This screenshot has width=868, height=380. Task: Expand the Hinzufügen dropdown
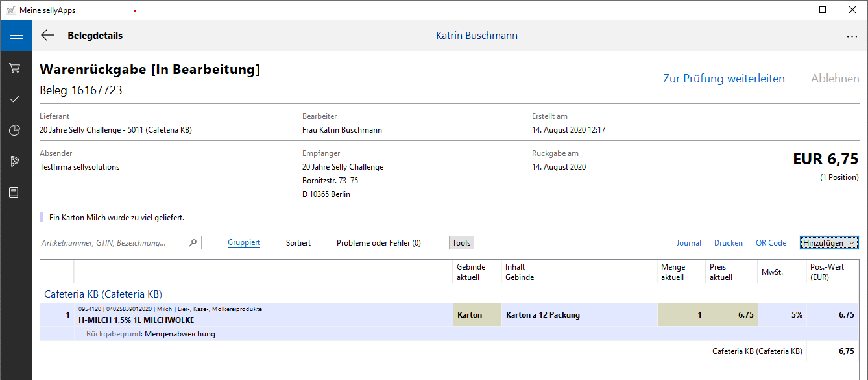pos(829,243)
